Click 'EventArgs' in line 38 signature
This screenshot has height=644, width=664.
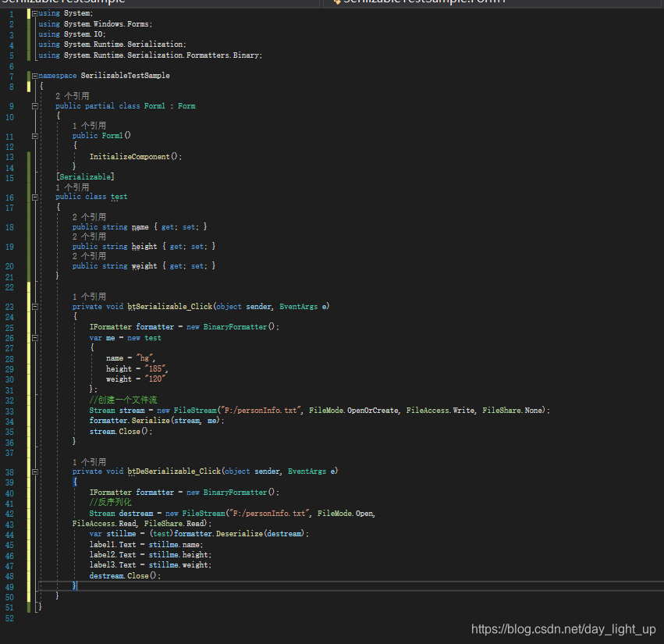click(307, 471)
